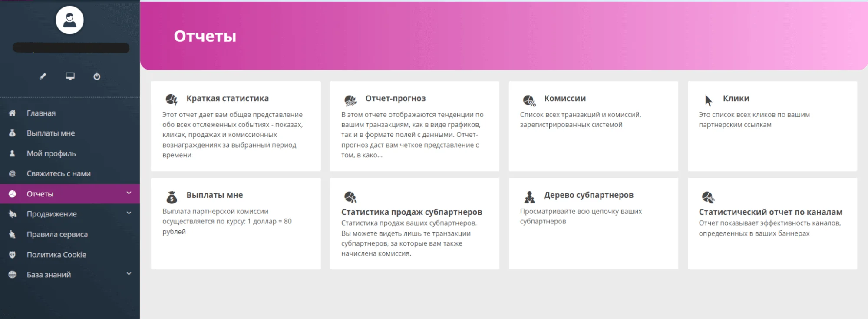Open Мой профиль in the sidebar
Image resolution: width=868 pixels, height=319 pixels.
(x=51, y=153)
